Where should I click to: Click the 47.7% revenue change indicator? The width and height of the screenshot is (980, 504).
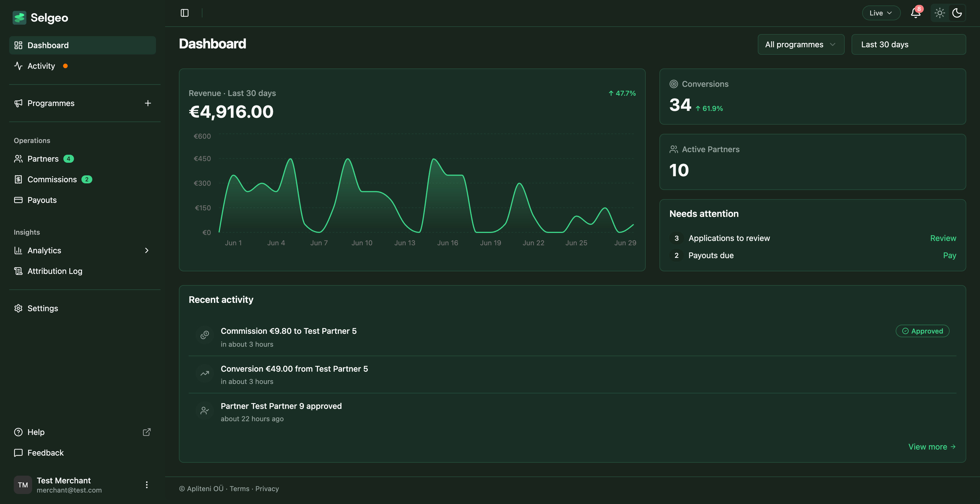pyautogui.click(x=622, y=93)
